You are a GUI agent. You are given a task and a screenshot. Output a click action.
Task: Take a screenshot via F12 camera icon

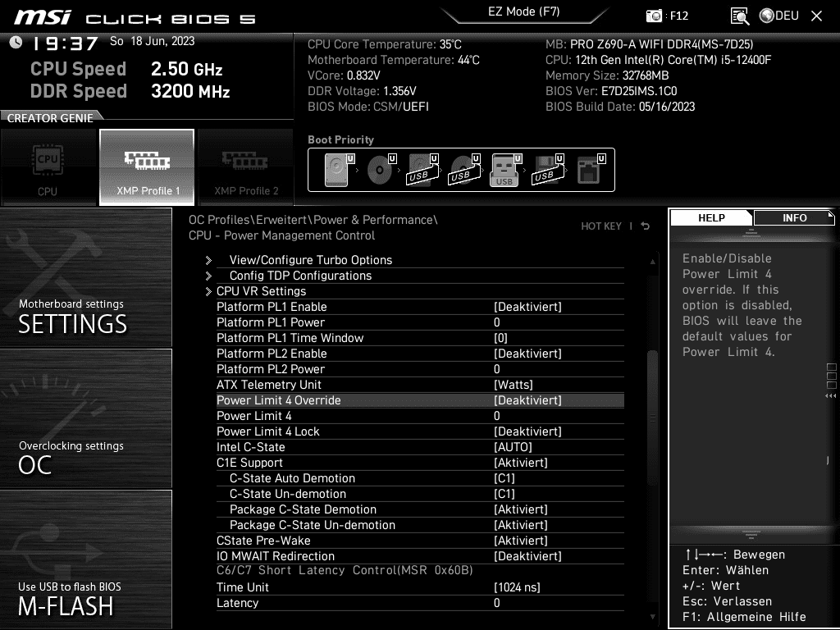[654, 16]
